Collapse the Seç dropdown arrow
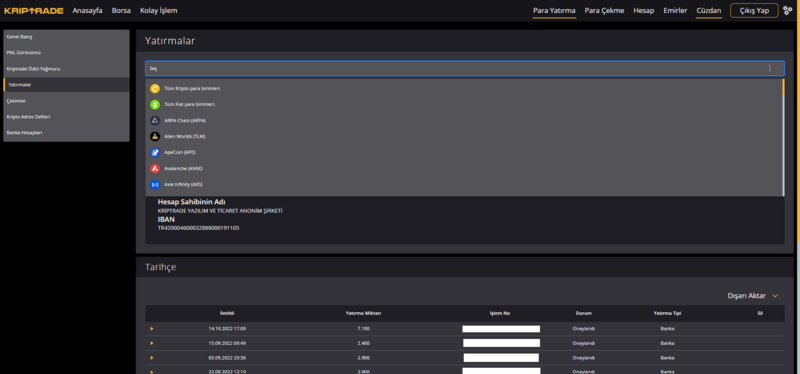Image resolution: width=800 pixels, height=374 pixels. [777, 68]
